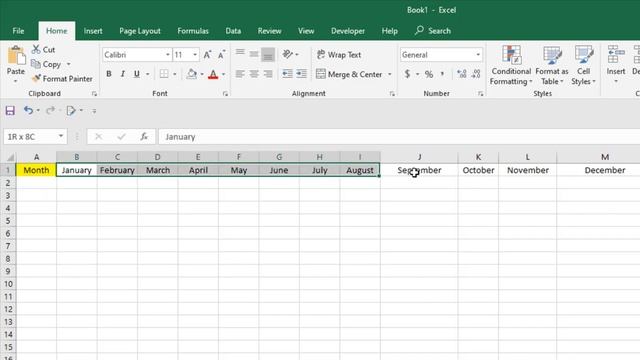Screen dimensions: 640x360
Task: Align text to the left
Action: pos(240,74)
